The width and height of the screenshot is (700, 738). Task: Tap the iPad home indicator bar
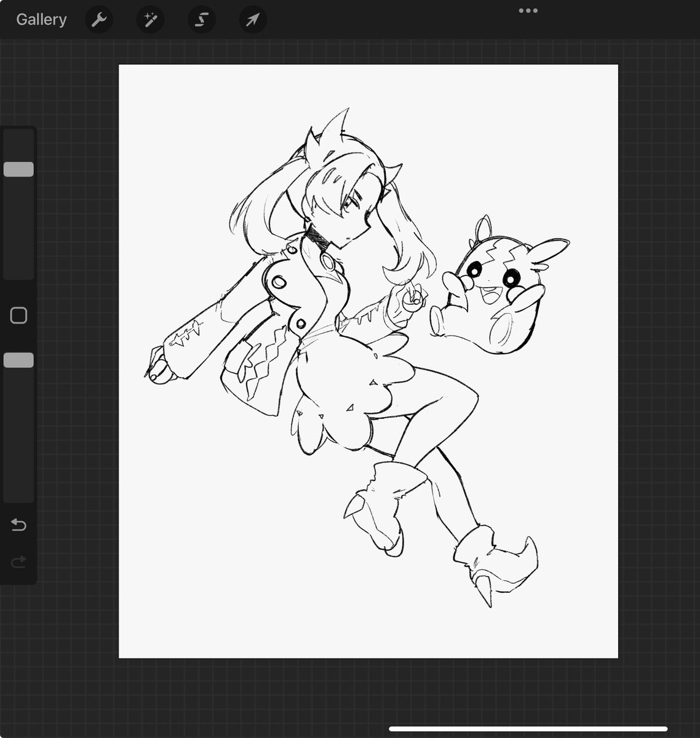point(528,729)
